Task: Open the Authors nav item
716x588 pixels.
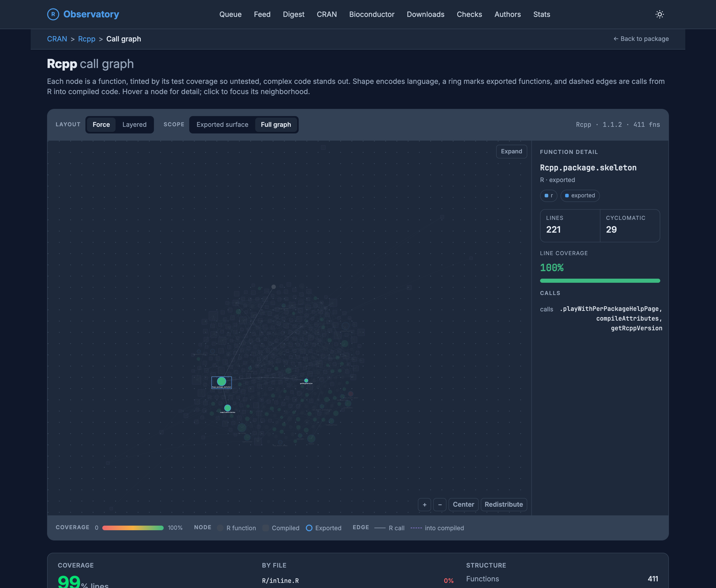Action: pyautogui.click(x=507, y=14)
